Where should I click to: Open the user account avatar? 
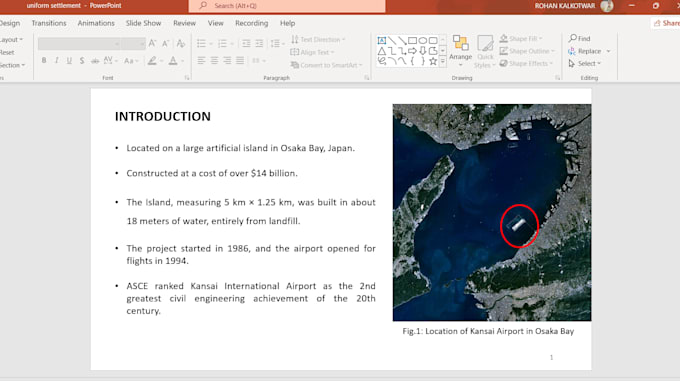[607, 6]
